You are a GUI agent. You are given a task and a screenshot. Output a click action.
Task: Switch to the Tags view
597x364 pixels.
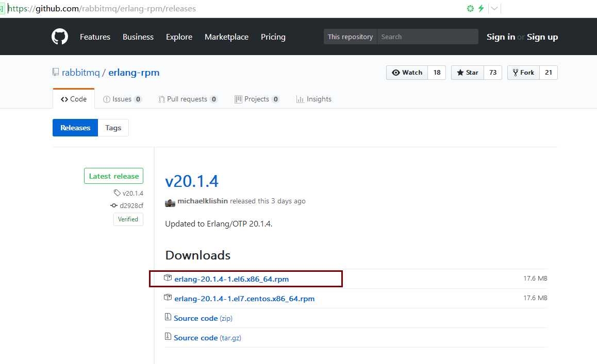pos(113,128)
